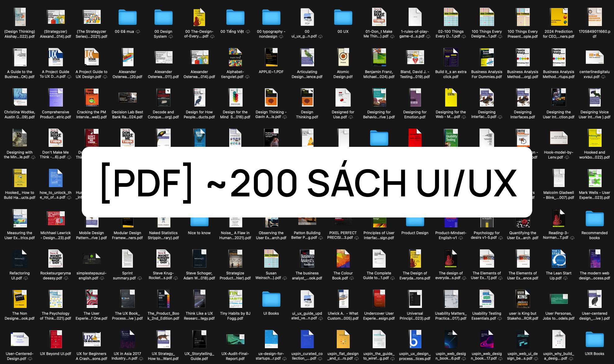The width and height of the screenshot is (614, 364).
Task: Select the 'UX for Beginners' PDF cover icon
Action: (92, 339)
